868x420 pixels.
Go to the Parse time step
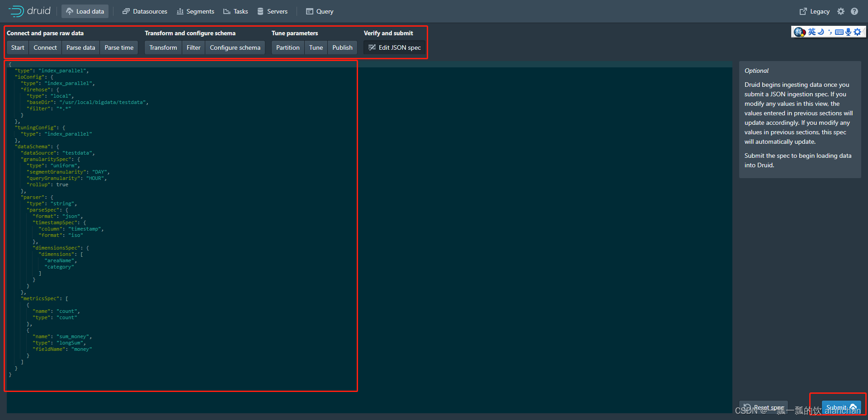pos(119,47)
